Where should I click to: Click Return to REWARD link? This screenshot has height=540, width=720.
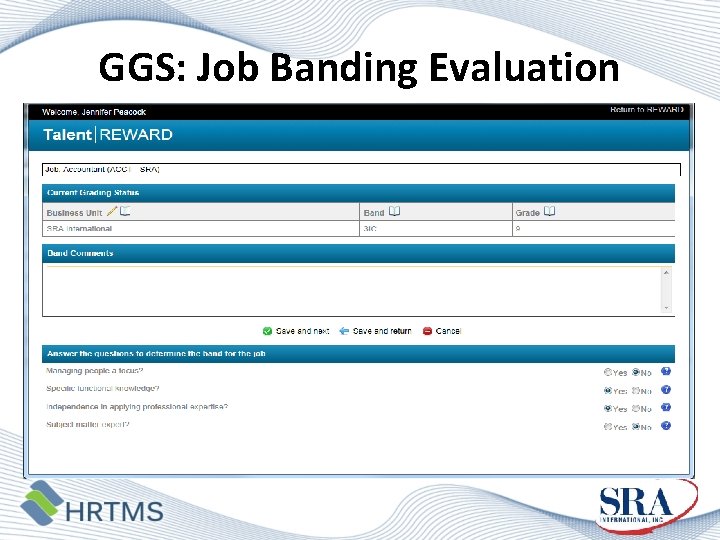click(647, 110)
